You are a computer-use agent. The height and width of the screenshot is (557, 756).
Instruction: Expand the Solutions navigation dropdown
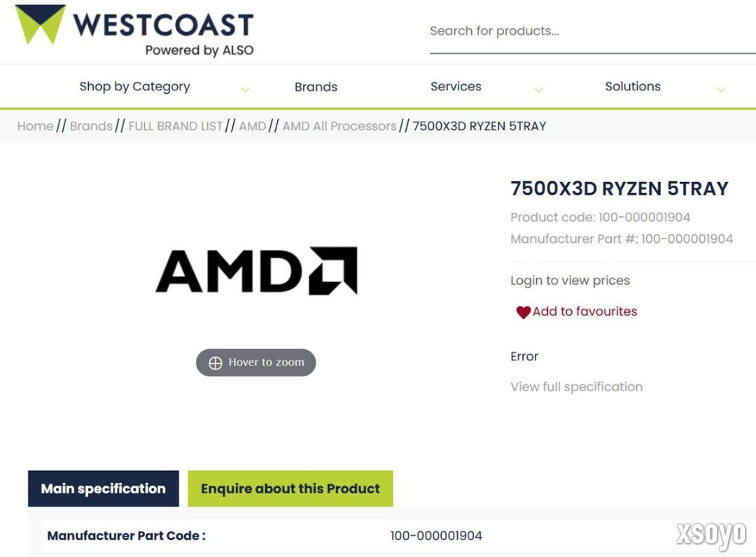pyautogui.click(x=633, y=86)
